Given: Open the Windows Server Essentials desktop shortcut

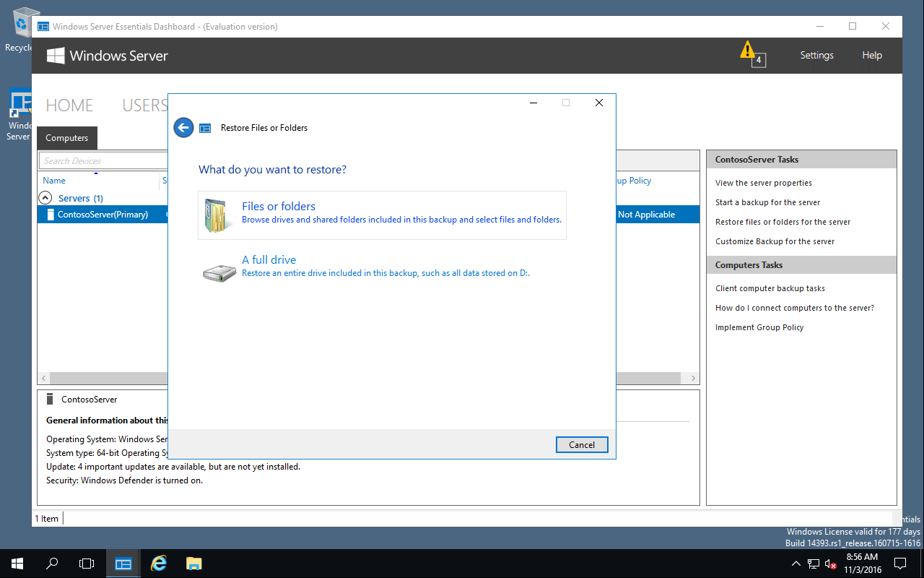Looking at the screenshot, I should [19, 114].
